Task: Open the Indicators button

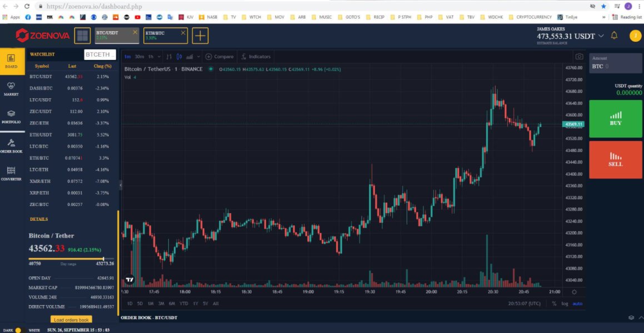Action: [256, 57]
